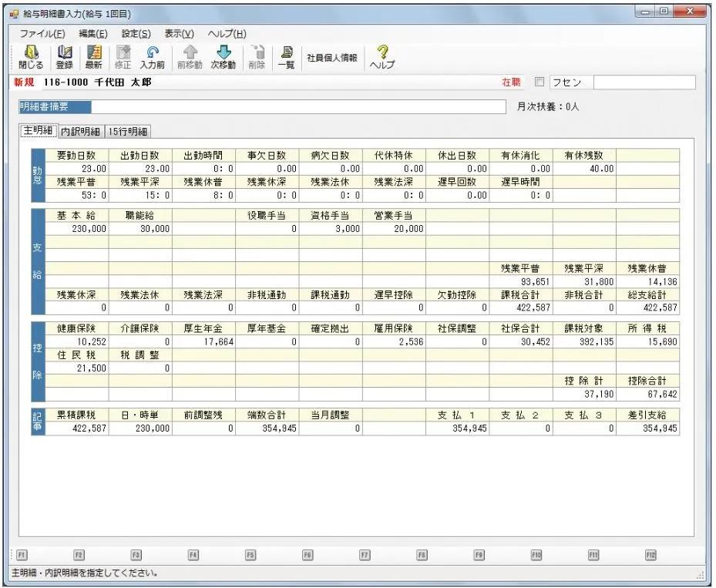Open the 設定 menu
This screenshot has height=588, width=716.
pos(135,33)
